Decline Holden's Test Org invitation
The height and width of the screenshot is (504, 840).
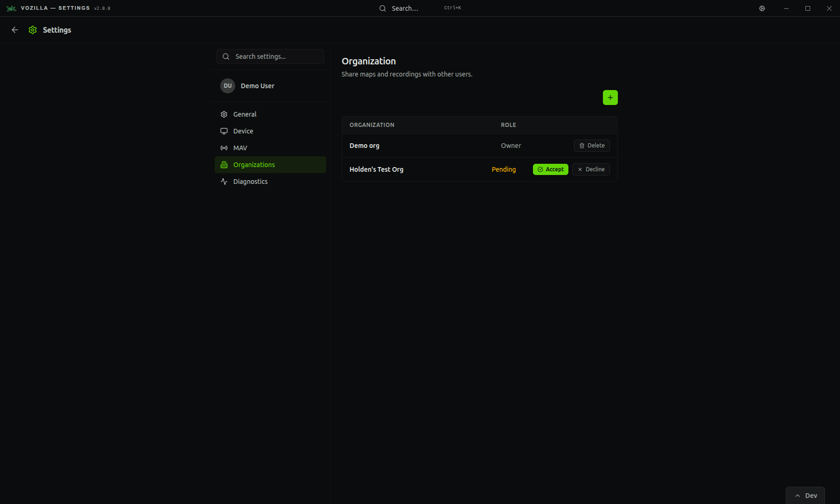pyautogui.click(x=591, y=169)
